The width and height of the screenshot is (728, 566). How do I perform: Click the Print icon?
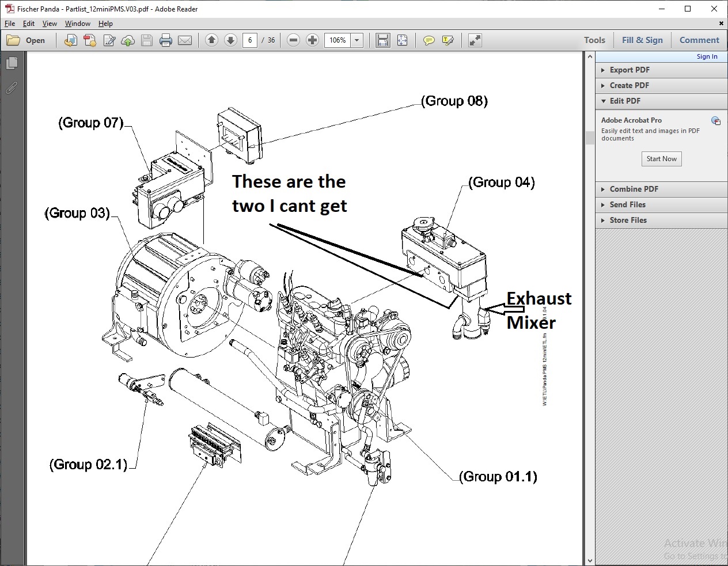pos(166,40)
